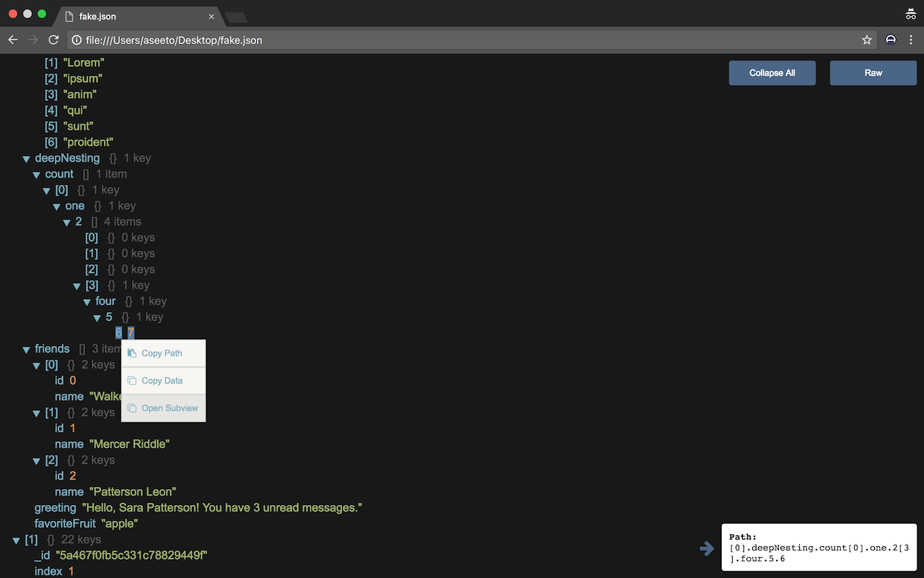
Task: Click the favoriteFruit key
Action: [x=65, y=524]
